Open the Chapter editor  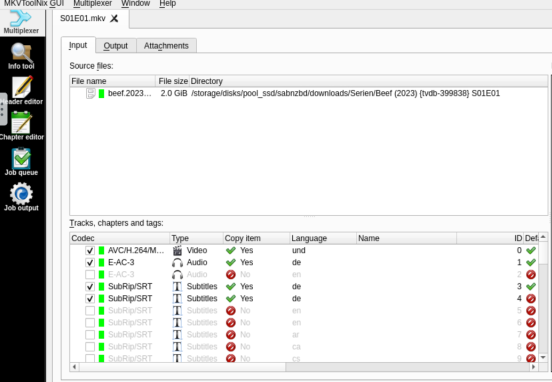click(21, 127)
